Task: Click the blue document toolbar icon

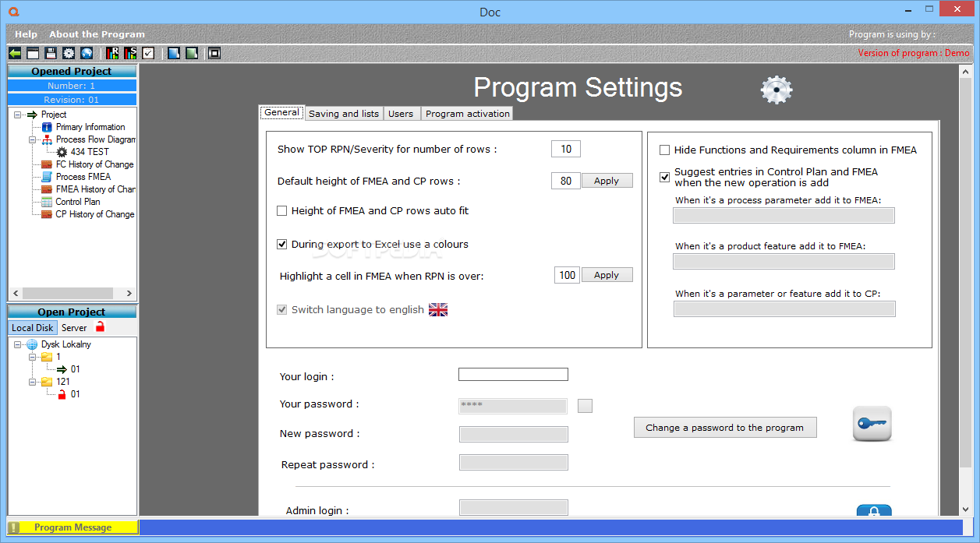Action: pyautogui.click(x=174, y=53)
